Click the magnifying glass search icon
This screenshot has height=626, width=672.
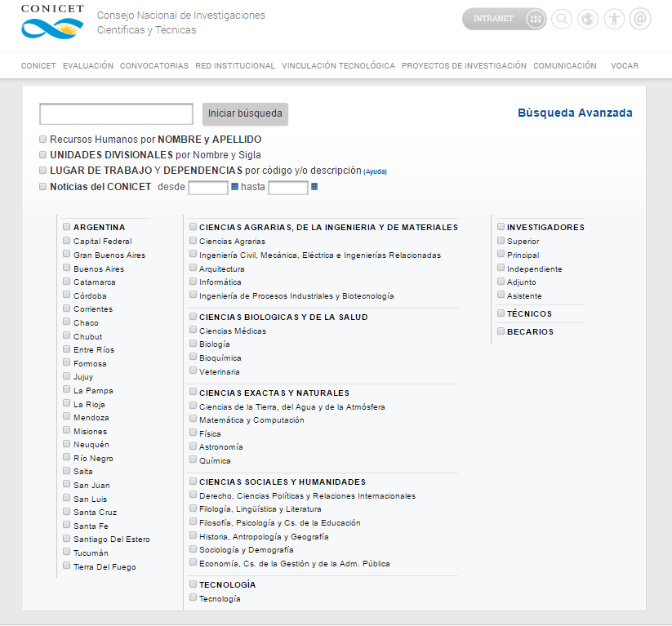[562, 20]
